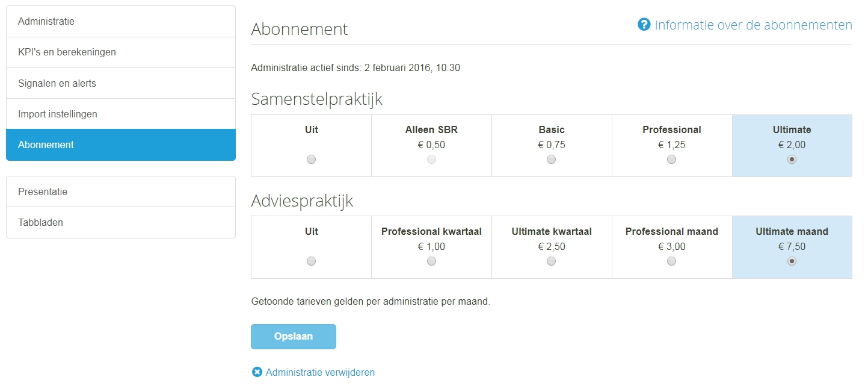Choose Ultimate kwartaal radio option

tap(552, 261)
